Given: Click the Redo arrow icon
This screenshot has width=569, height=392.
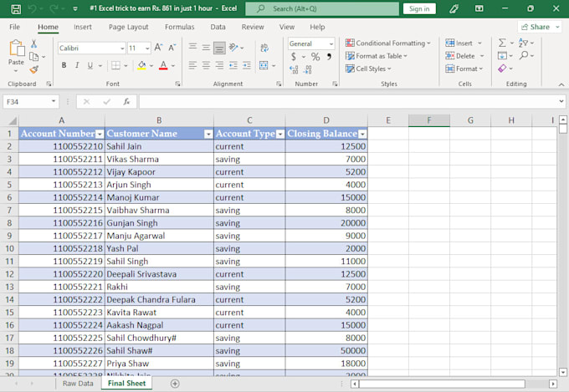Looking at the screenshot, I should point(54,8).
